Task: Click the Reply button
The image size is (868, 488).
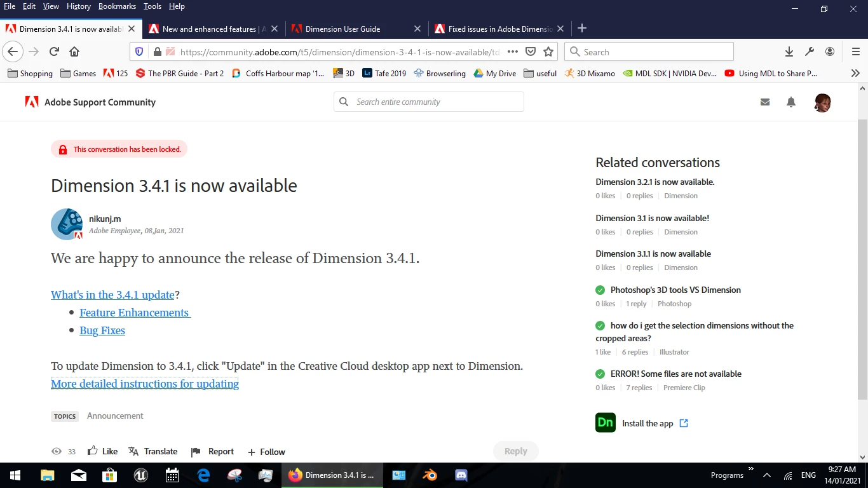Action: 515,451
